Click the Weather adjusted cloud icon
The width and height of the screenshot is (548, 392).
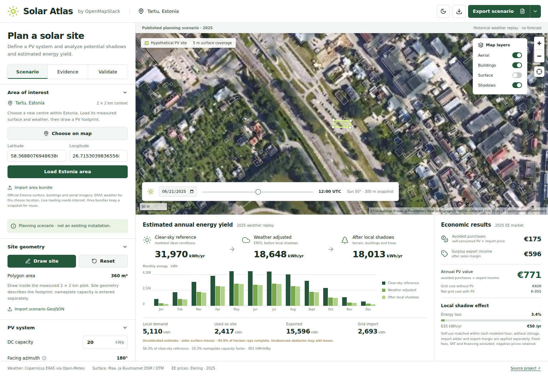246,240
